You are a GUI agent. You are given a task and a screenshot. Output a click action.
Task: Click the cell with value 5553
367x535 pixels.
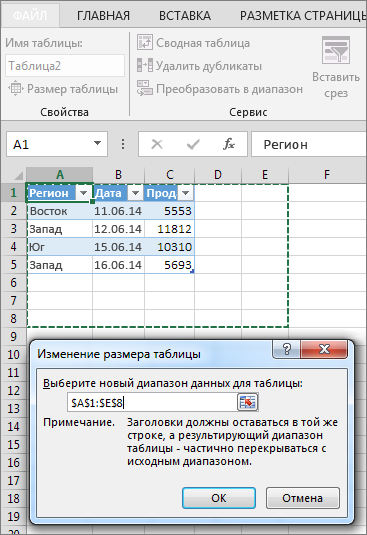pos(170,211)
